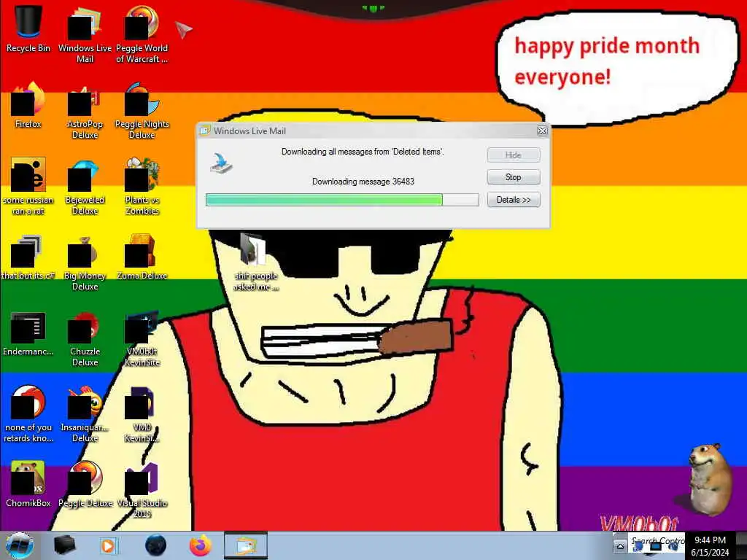Select the Chuzzle Deluxe desktop icon
Viewport: 747px width, 560px height.
click(x=85, y=338)
